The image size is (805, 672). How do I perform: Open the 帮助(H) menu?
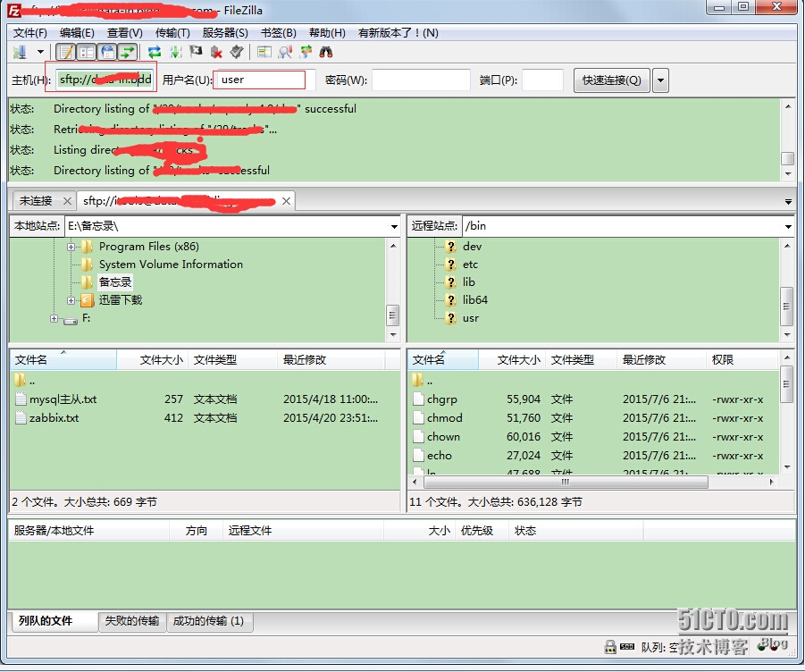(327, 33)
